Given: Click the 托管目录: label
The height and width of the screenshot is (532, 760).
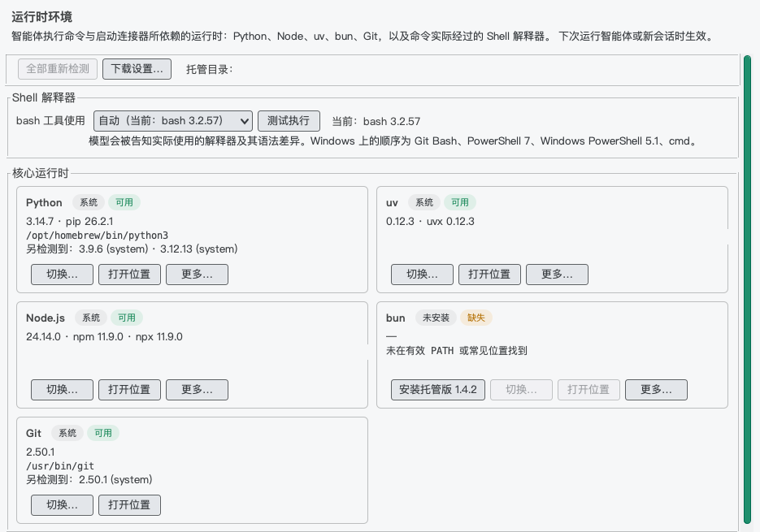Looking at the screenshot, I should point(210,69).
